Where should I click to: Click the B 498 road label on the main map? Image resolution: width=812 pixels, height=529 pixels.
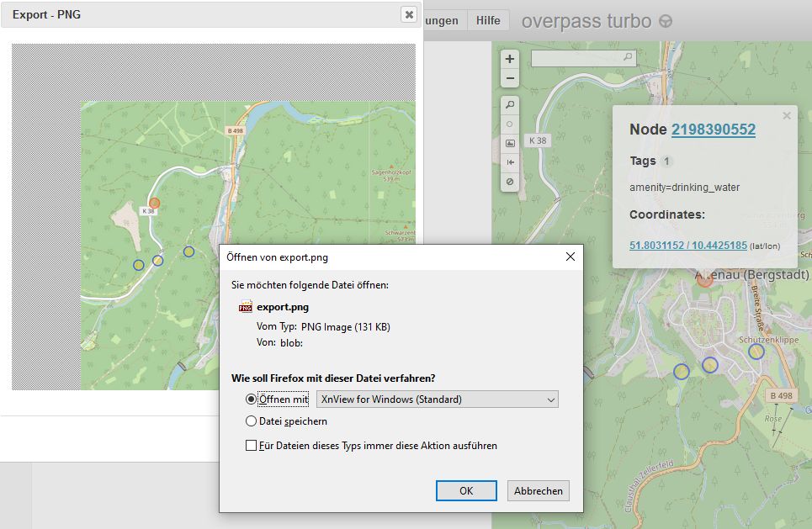click(781, 396)
